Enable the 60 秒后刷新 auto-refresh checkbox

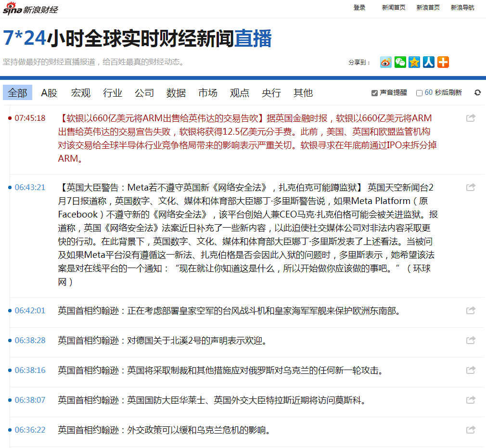pos(420,93)
